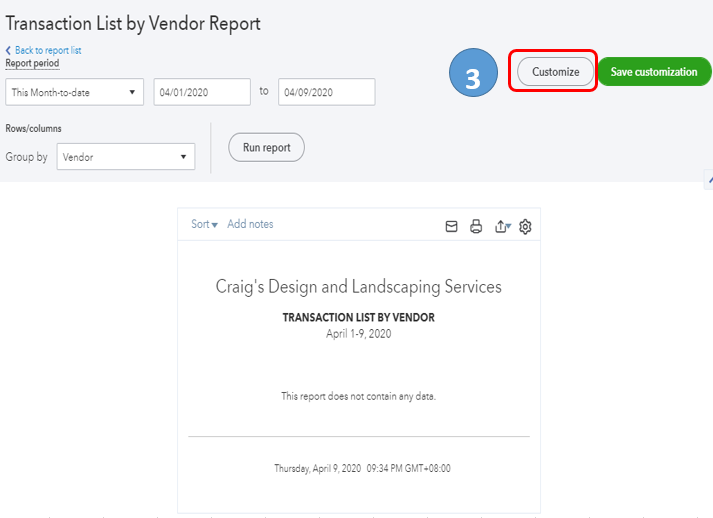The image size is (713, 518).
Task: Click the report timestamp Thursday, April 9, 2020
Action: 362,468
